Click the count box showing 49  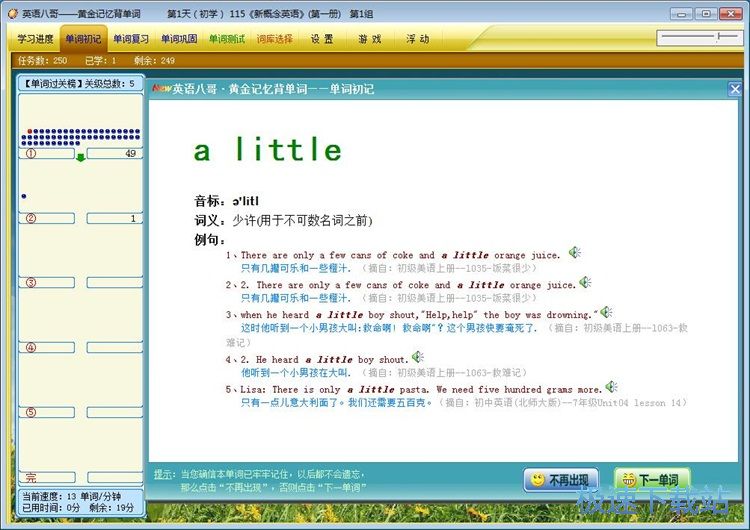pyautogui.click(x=115, y=154)
